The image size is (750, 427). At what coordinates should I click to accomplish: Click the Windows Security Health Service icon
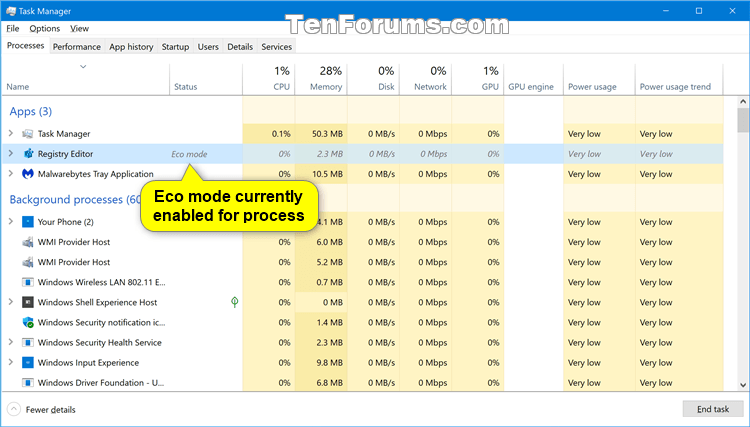[x=28, y=342]
